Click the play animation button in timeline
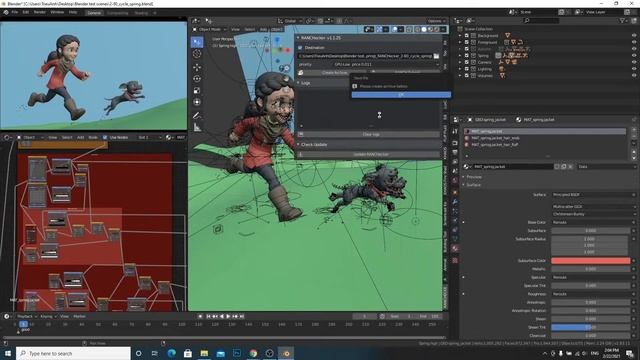This screenshot has width=640, height=360. (x=228, y=316)
